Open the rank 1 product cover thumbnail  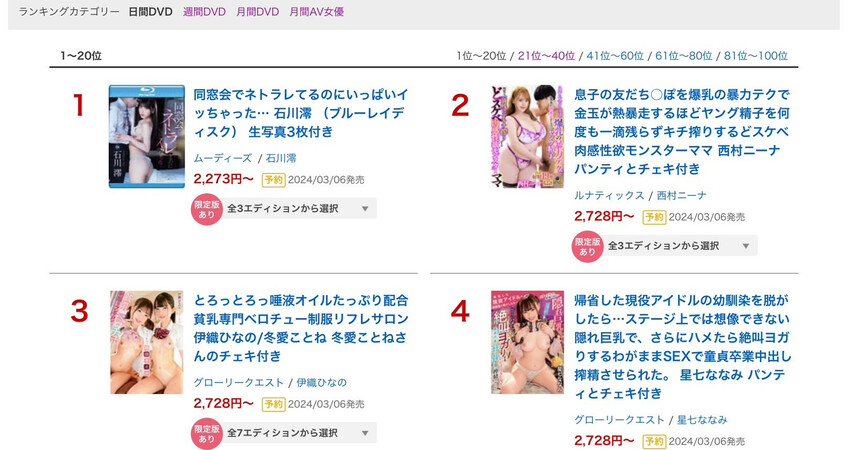[147, 137]
